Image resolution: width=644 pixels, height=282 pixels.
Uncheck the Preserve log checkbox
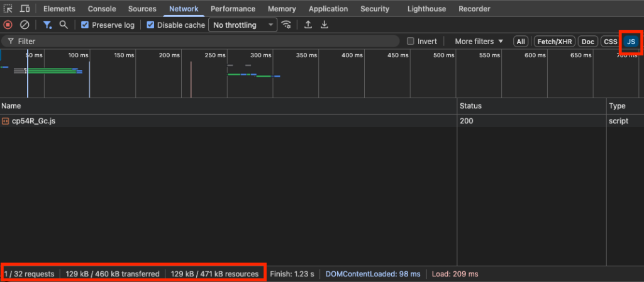85,25
